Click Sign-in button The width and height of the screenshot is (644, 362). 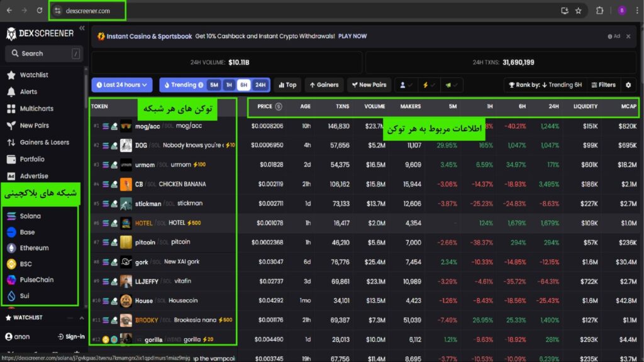[x=71, y=337]
